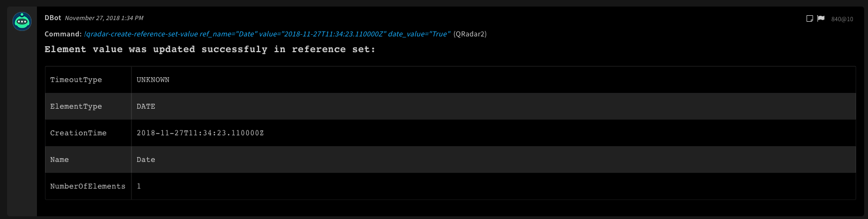Select the CreationTime row label
Image resolution: width=868 pixels, height=219 pixels.
(78, 133)
